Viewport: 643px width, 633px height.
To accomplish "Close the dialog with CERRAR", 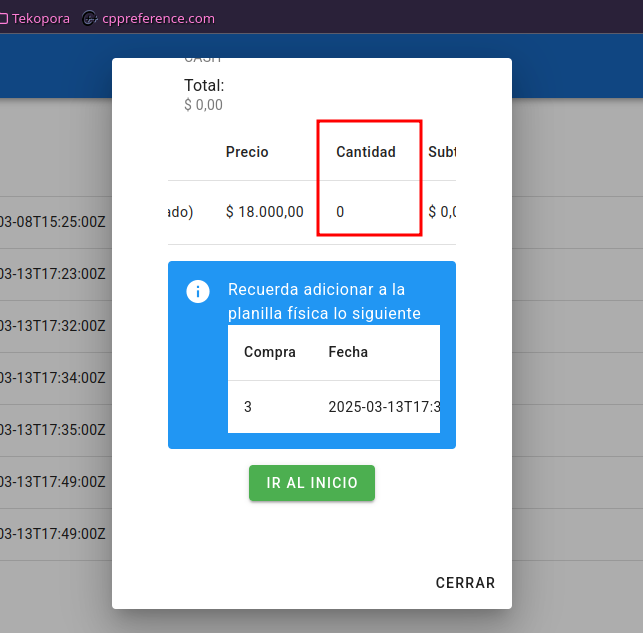I will tap(465, 583).
